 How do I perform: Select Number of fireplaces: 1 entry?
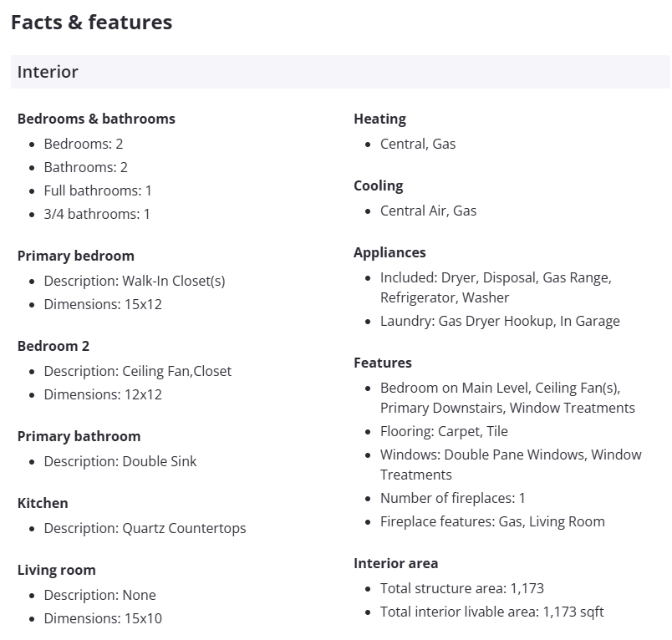(x=452, y=498)
